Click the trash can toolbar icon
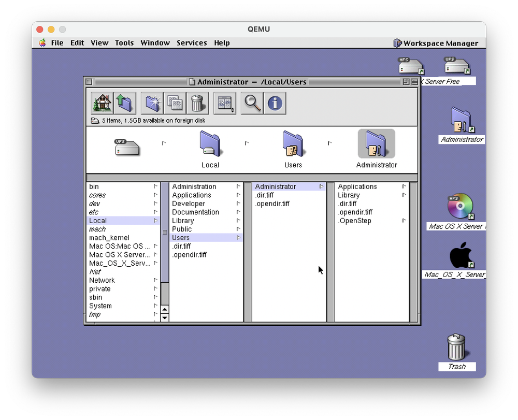The height and width of the screenshot is (420, 518). click(197, 103)
